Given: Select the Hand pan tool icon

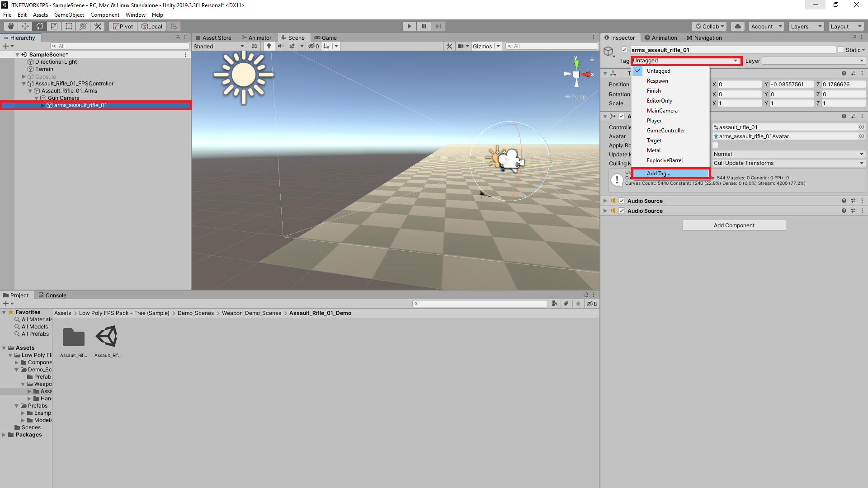Looking at the screenshot, I should [x=10, y=26].
